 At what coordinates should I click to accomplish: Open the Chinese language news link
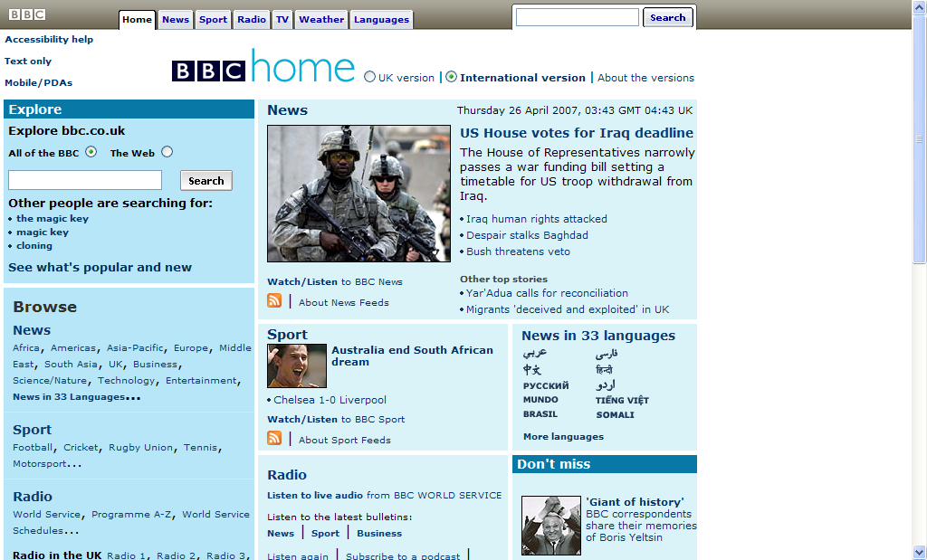532,370
